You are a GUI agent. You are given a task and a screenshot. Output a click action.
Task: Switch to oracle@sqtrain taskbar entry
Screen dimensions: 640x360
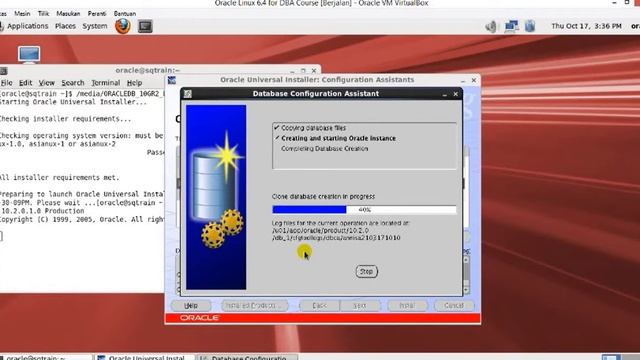tap(46, 357)
